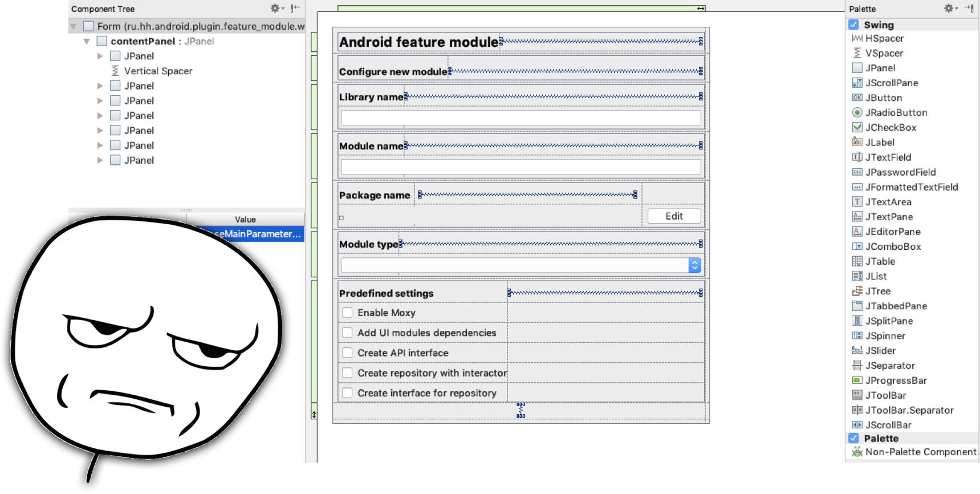
Task: Pick JTextArea from the Palette
Action: 882,201
